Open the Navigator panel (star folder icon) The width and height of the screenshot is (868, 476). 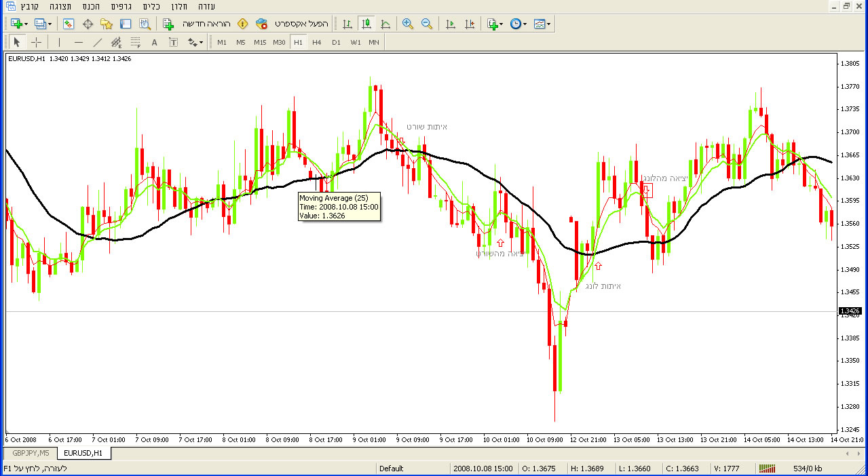[x=107, y=24]
